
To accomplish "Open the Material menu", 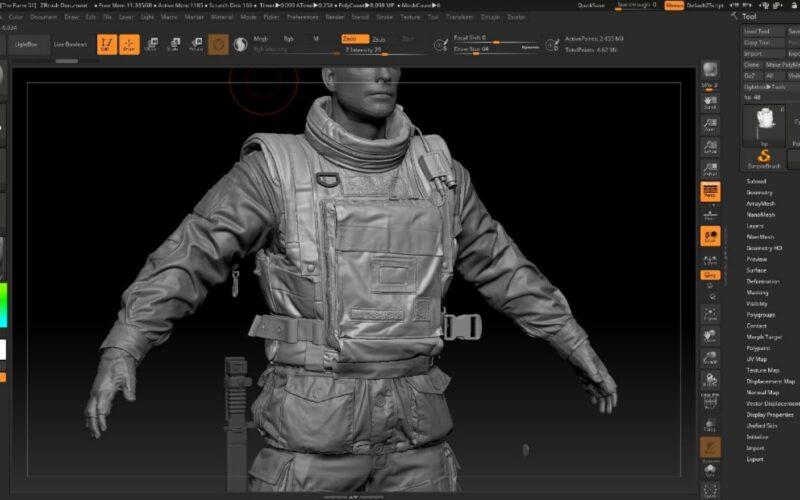I will (x=220, y=17).
